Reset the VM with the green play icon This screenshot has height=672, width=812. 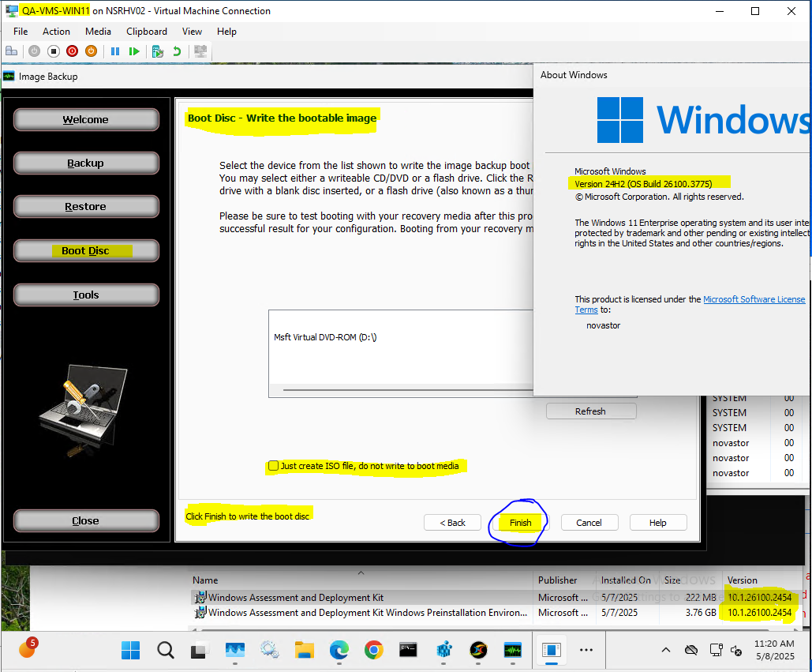(x=134, y=51)
